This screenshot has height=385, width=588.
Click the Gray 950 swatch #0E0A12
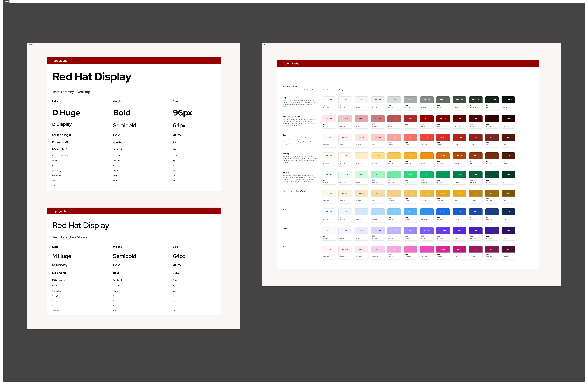pyautogui.click(x=508, y=100)
